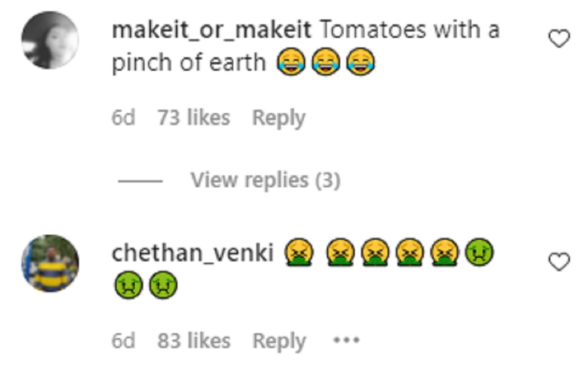Visit the chethan_venki username link

point(192,253)
